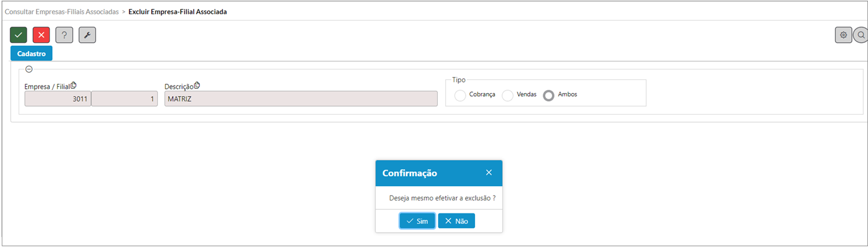Confirm the deletion with Sim
Image resolution: width=868 pixels, height=247 pixels.
pyautogui.click(x=417, y=221)
